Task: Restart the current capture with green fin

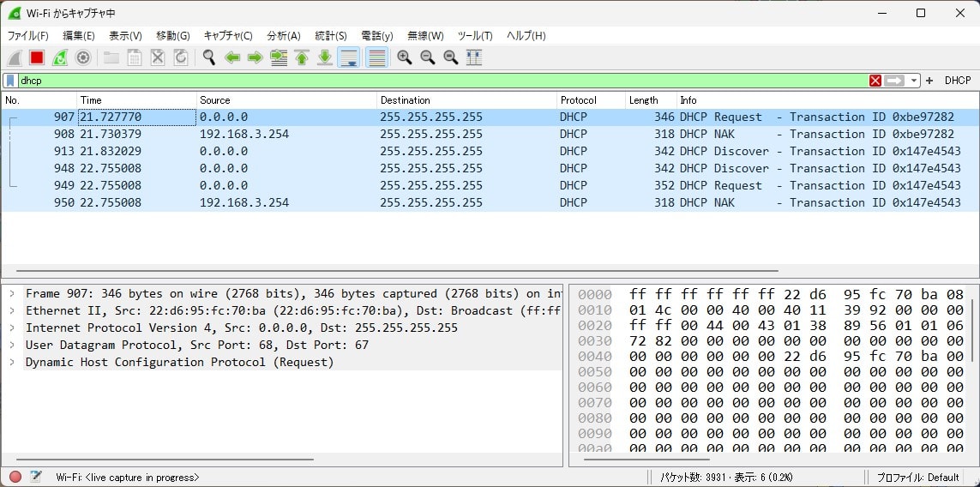Action: (x=60, y=58)
